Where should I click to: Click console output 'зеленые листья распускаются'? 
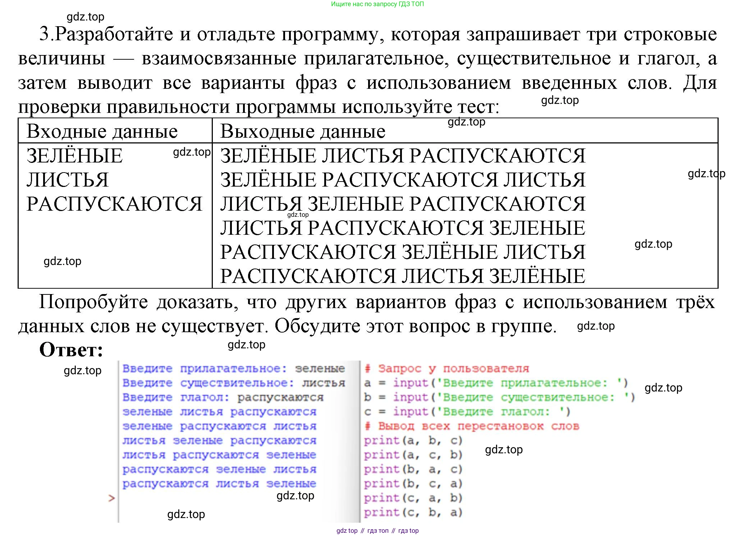point(219,412)
